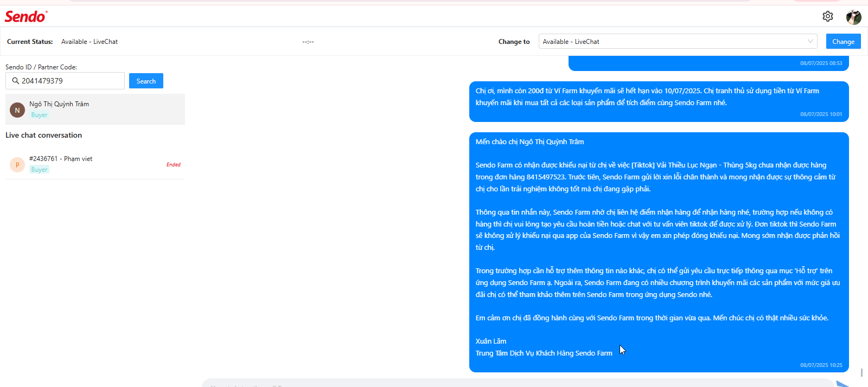
Task: Select buyer Ngô Thị Quỳnh Trâm
Action: 95,109
